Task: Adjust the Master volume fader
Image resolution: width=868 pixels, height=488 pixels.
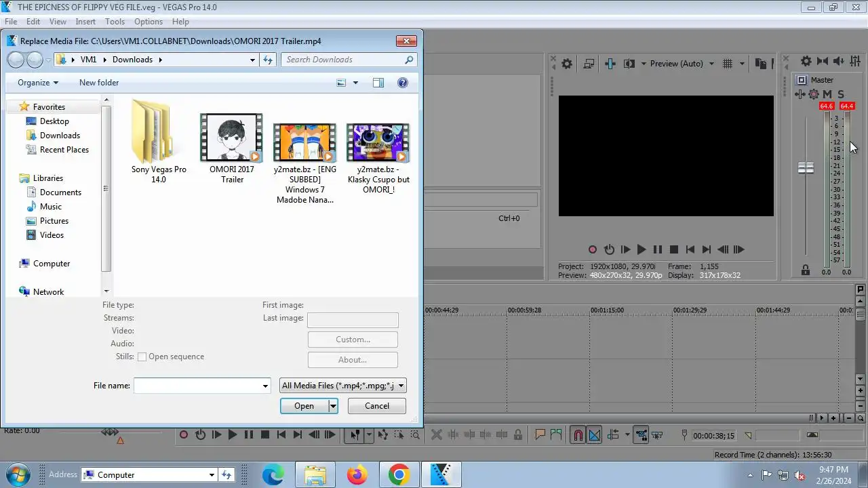Action: click(x=806, y=167)
